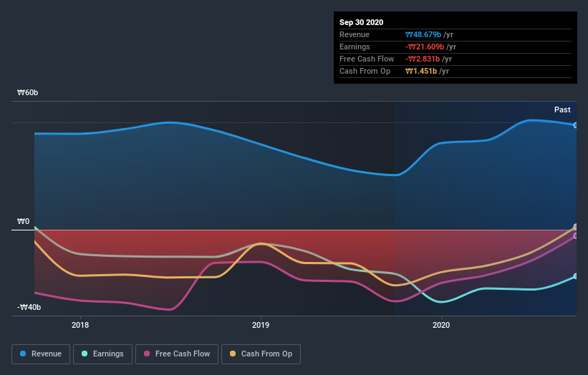Click the 2020 x-axis label
Screen dimensions: 588x375
[441, 325]
